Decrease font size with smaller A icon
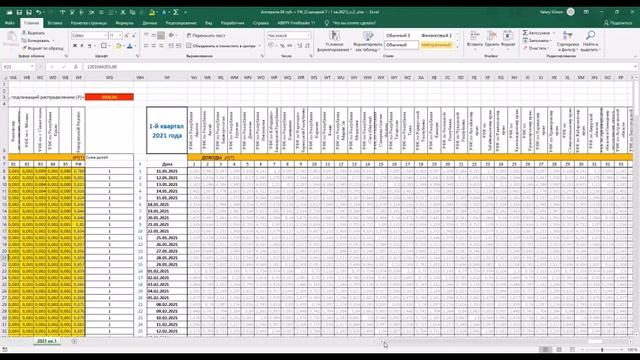This screenshot has width=640, height=360. pyautogui.click(x=134, y=36)
